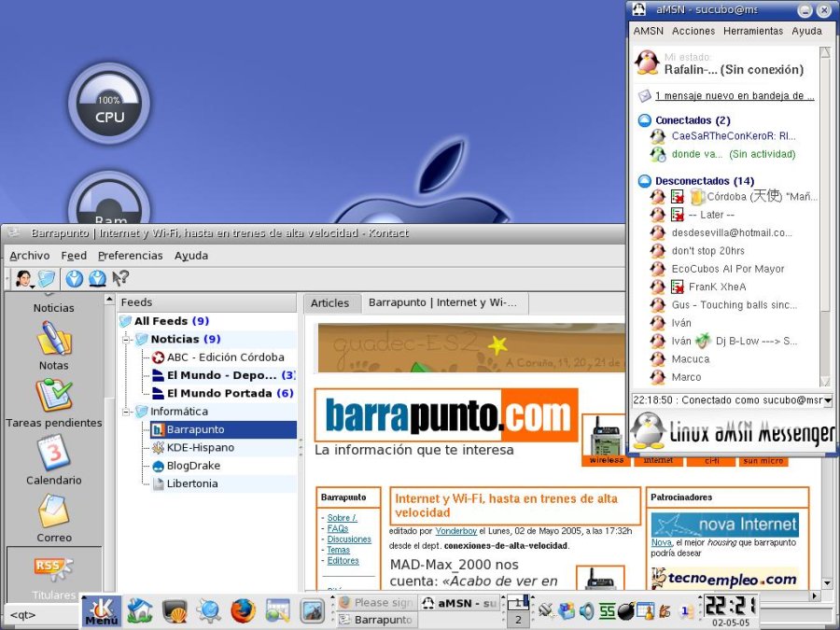Click the new folder toolbar icon in Kontact
Screen dimensions: 840x630
point(47,278)
